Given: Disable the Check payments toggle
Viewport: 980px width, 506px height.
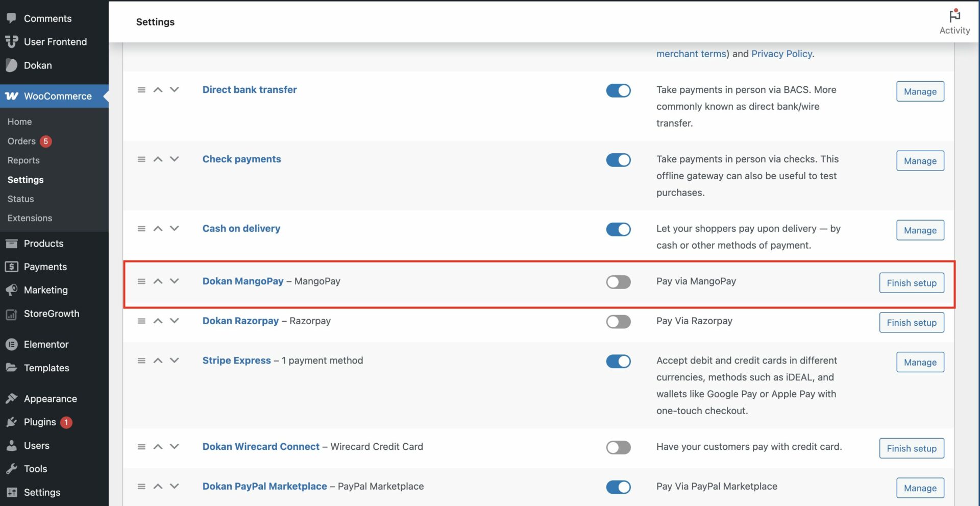Looking at the screenshot, I should coord(618,160).
